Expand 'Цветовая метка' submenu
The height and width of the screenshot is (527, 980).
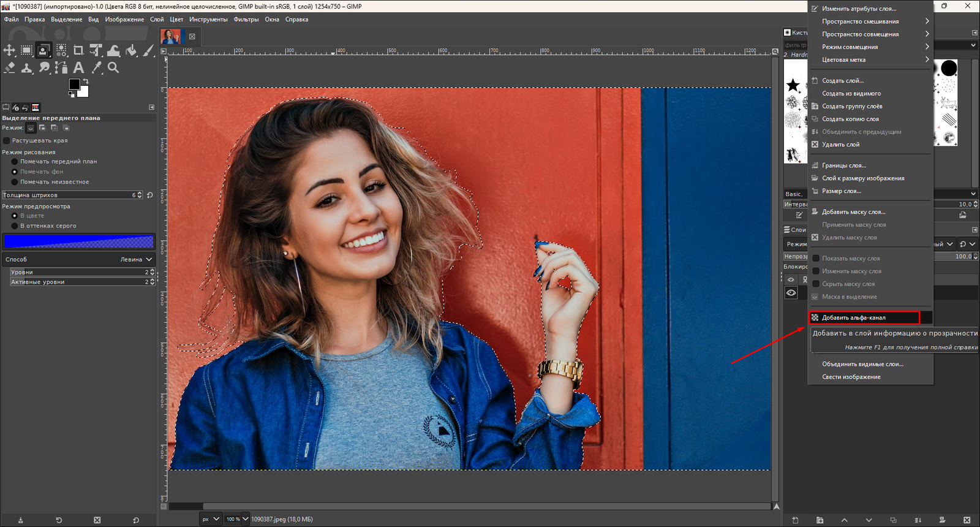click(870, 60)
